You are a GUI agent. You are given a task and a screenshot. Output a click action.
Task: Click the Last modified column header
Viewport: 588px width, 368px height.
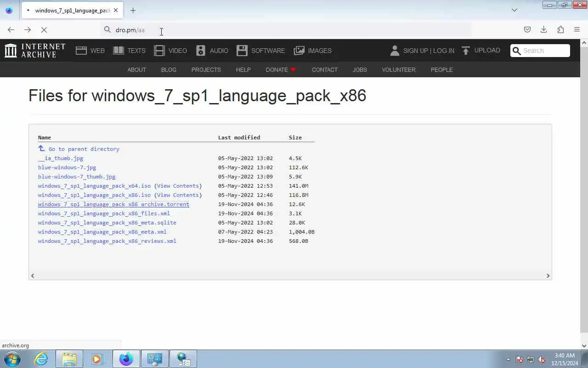(x=239, y=138)
